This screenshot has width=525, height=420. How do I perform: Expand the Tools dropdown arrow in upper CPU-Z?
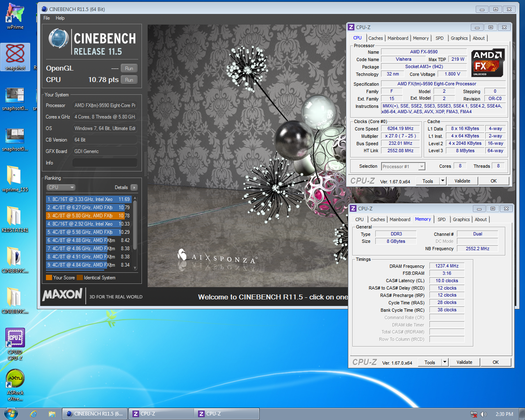[443, 181]
